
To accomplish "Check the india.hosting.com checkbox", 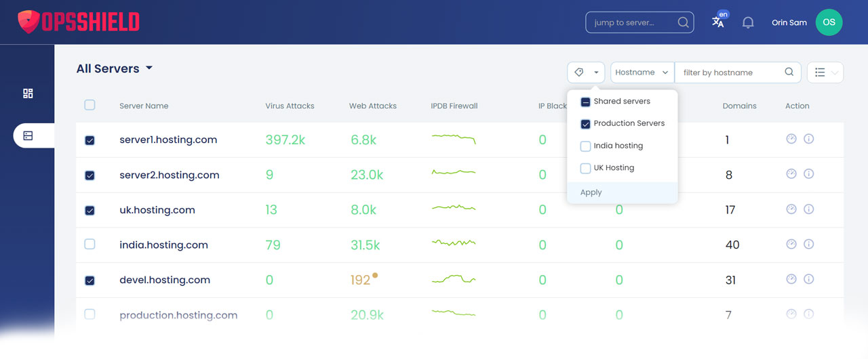I will pyautogui.click(x=90, y=245).
